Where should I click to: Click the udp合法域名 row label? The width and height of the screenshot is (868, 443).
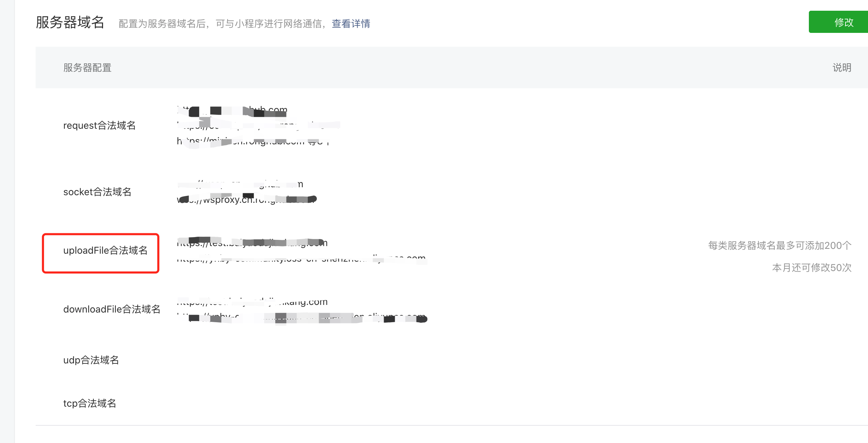pyautogui.click(x=91, y=360)
